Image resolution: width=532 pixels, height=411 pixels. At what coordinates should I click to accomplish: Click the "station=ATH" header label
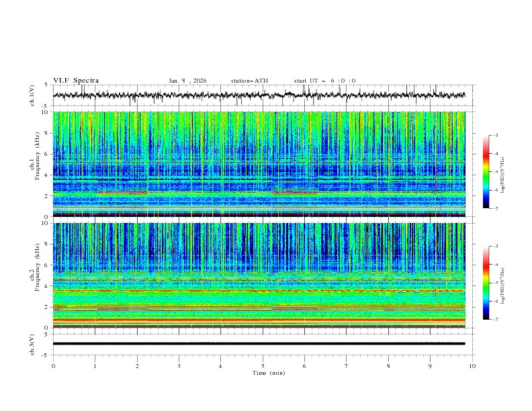pyautogui.click(x=249, y=81)
